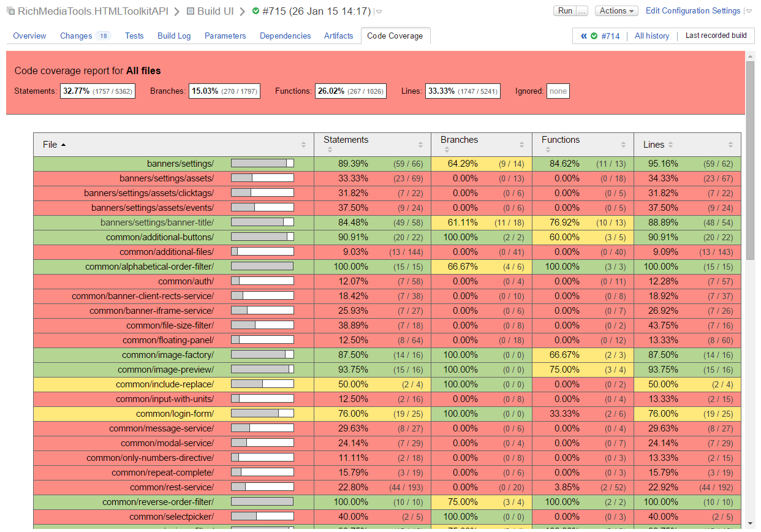This screenshot has height=532, width=761.
Task: Open common/additional-buttons/ link
Action: pos(160,237)
